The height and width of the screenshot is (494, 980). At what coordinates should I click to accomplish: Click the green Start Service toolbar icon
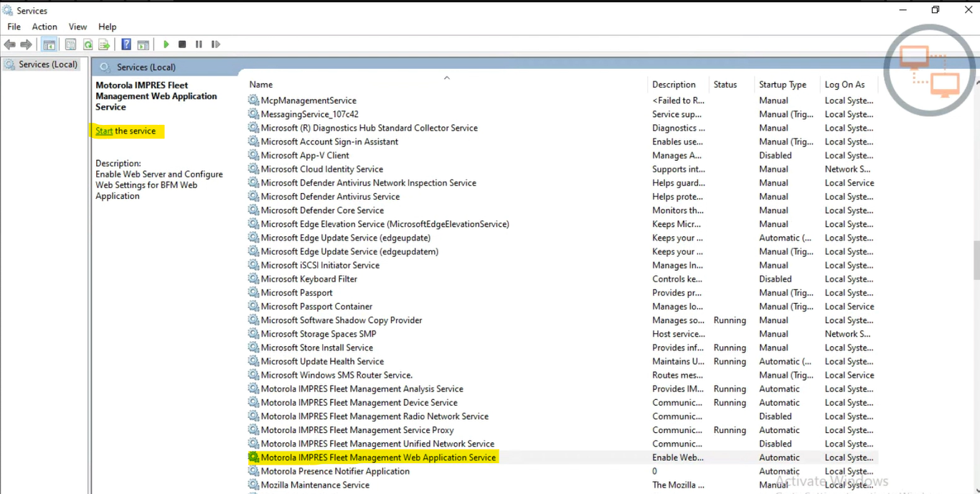click(x=166, y=45)
